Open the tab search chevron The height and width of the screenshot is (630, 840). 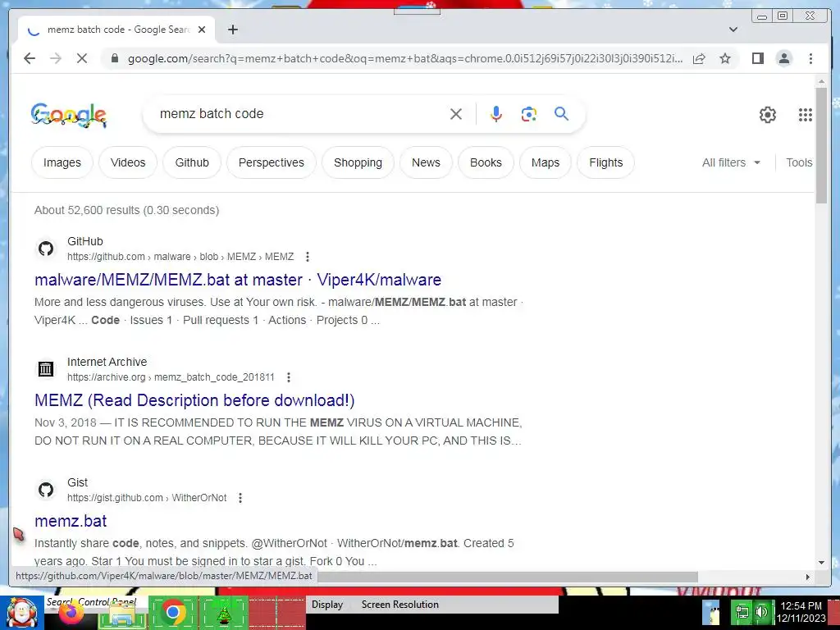coord(733,30)
